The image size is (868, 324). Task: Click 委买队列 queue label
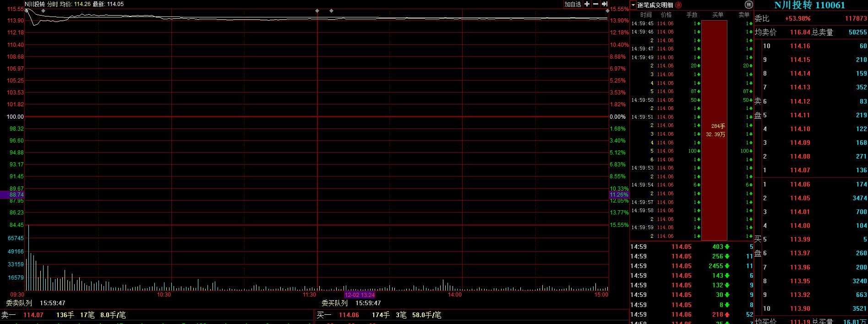click(334, 303)
